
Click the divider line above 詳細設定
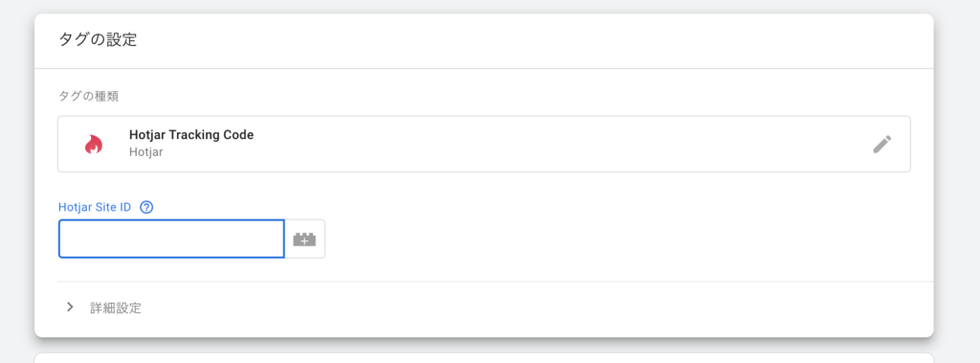click(x=496, y=282)
